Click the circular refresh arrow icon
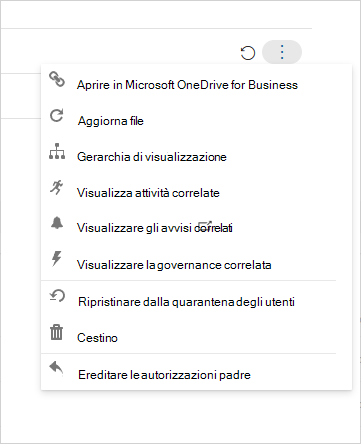This screenshot has height=444, width=361. 248,53
